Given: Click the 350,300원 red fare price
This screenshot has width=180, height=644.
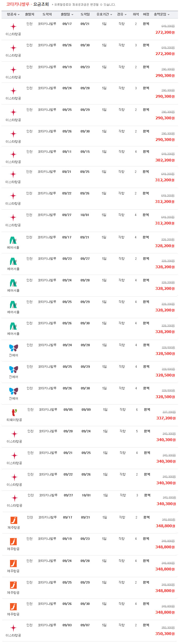Looking at the screenshot, I should tap(165, 634).
